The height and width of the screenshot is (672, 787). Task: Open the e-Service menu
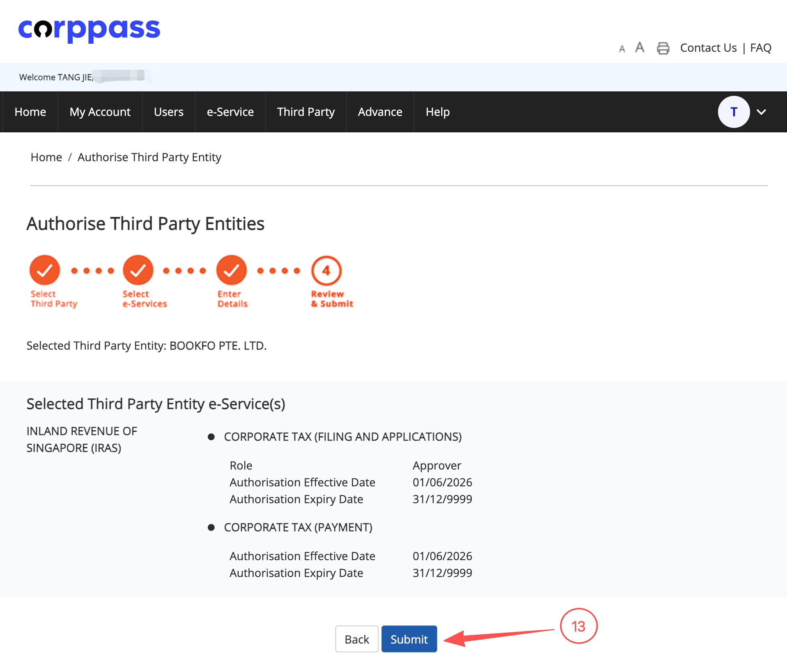[230, 112]
